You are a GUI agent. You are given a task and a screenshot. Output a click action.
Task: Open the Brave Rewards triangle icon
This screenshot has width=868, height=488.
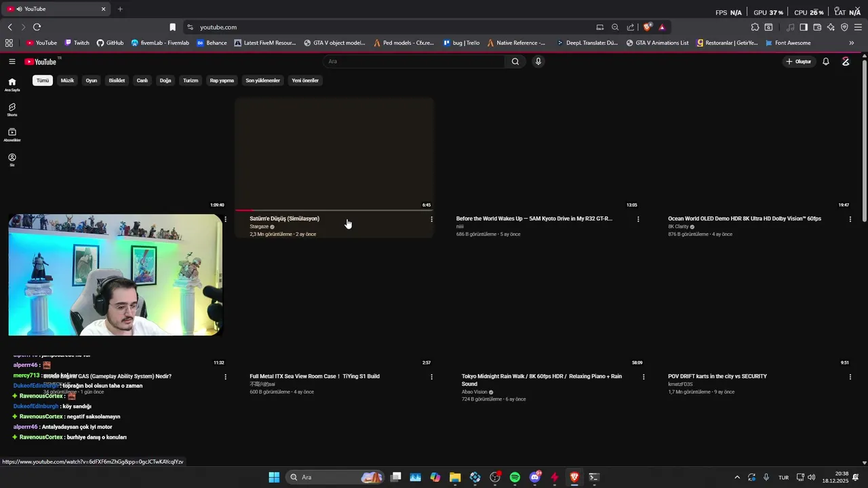click(x=662, y=27)
